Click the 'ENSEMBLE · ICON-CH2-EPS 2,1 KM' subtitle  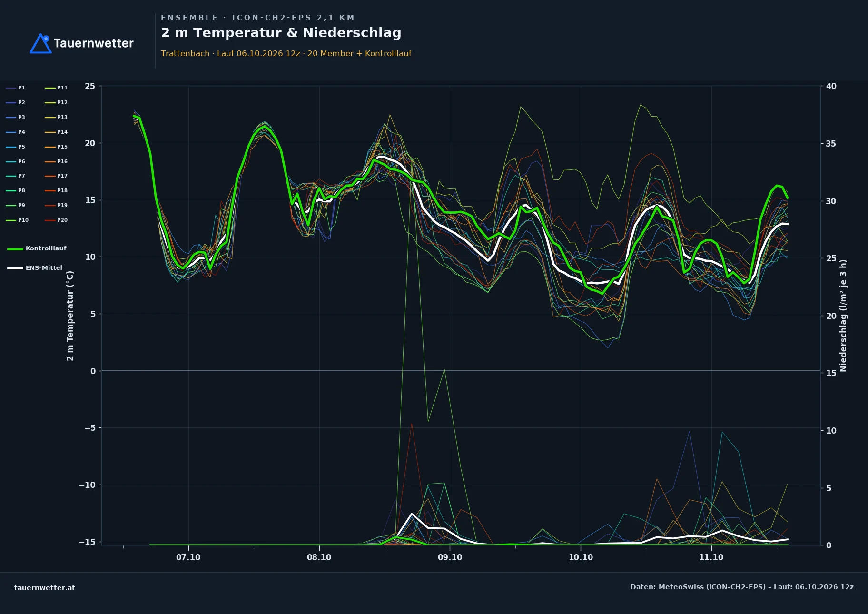[x=257, y=18]
